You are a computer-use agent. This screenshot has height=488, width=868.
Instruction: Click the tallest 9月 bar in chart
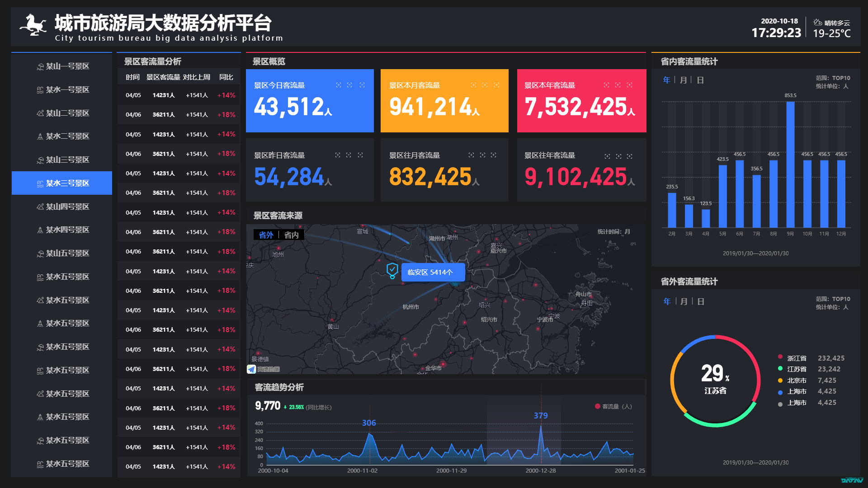tap(790, 164)
